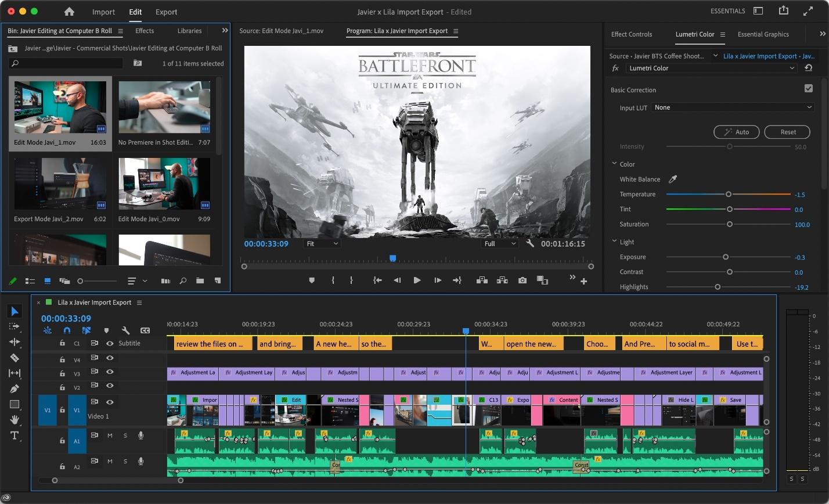
Task: Open the Effects tab
Action: [x=145, y=31]
